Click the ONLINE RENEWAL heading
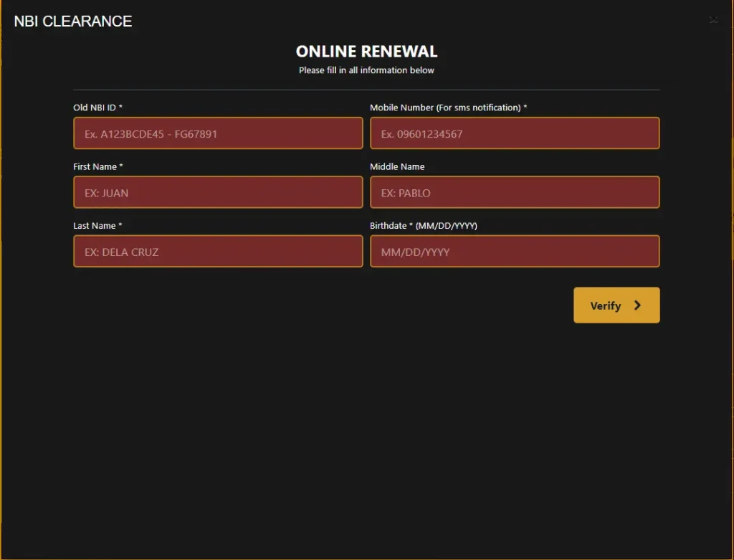Screen dimensions: 734x560 tap(366, 51)
